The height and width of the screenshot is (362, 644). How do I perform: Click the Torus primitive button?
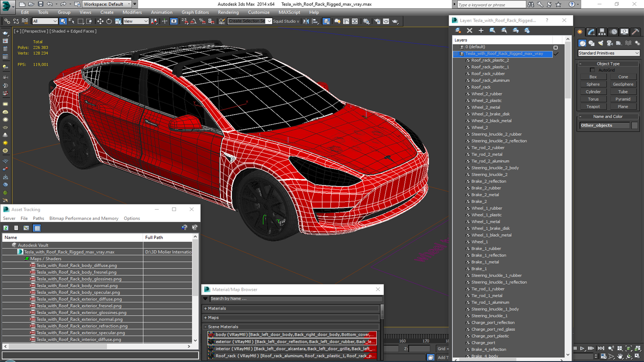click(x=593, y=99)
